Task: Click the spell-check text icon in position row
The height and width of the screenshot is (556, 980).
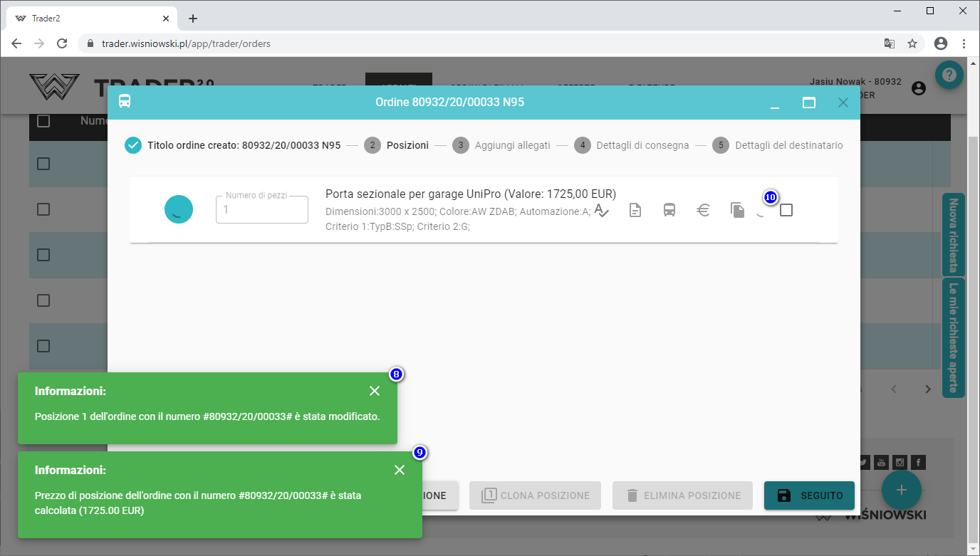Action: 602,210
